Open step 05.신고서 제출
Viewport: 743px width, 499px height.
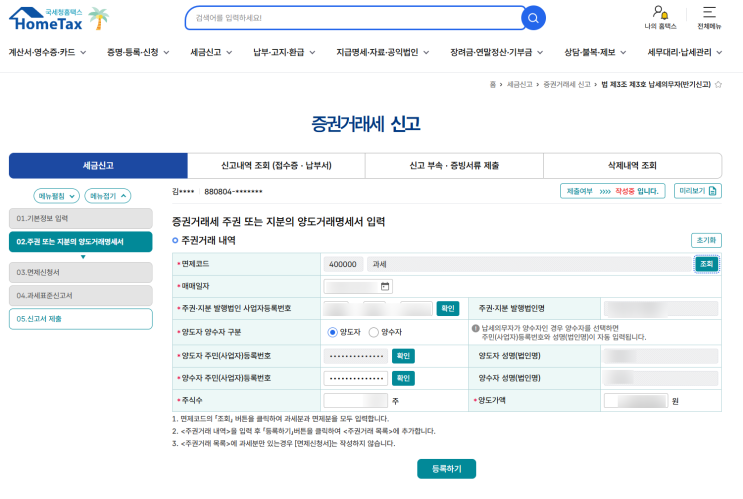[81, 319]
